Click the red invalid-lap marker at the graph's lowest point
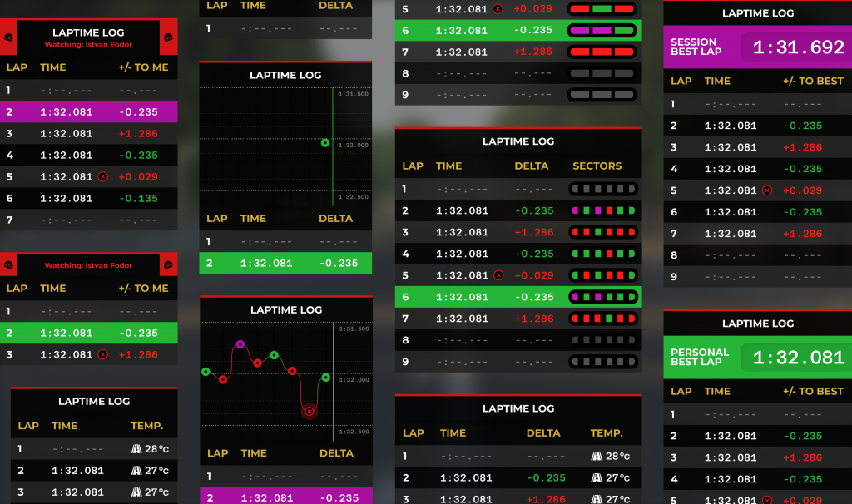 tap(310, 411)
